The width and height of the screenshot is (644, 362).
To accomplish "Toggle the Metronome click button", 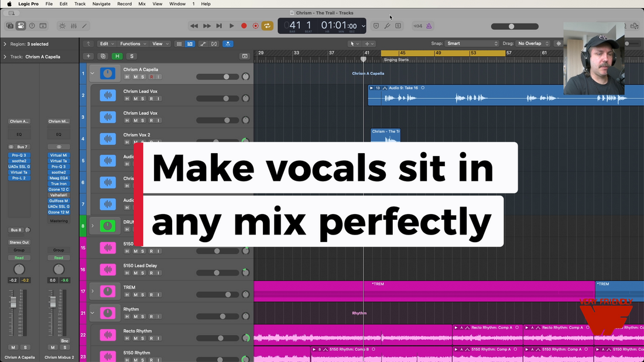I will pos(429,26).
